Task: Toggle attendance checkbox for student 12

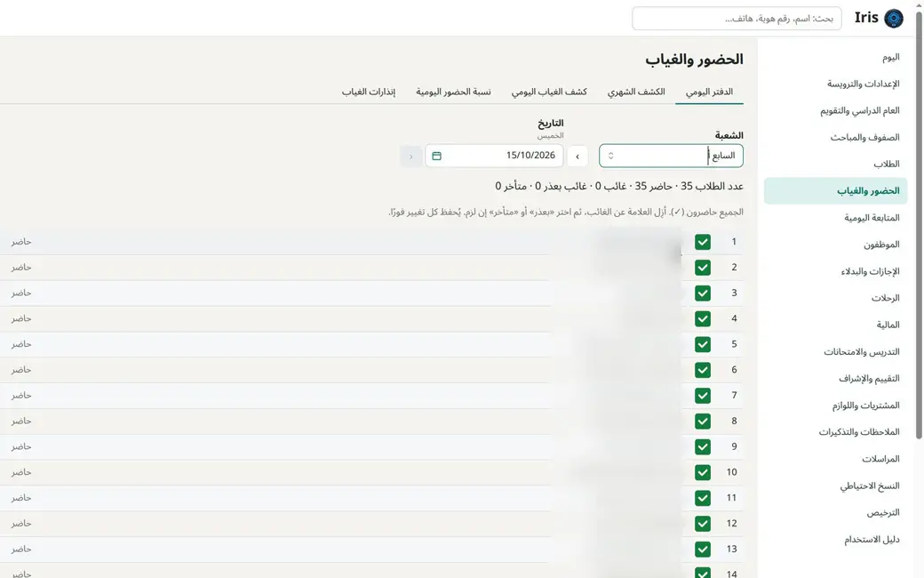Action: 703,524
